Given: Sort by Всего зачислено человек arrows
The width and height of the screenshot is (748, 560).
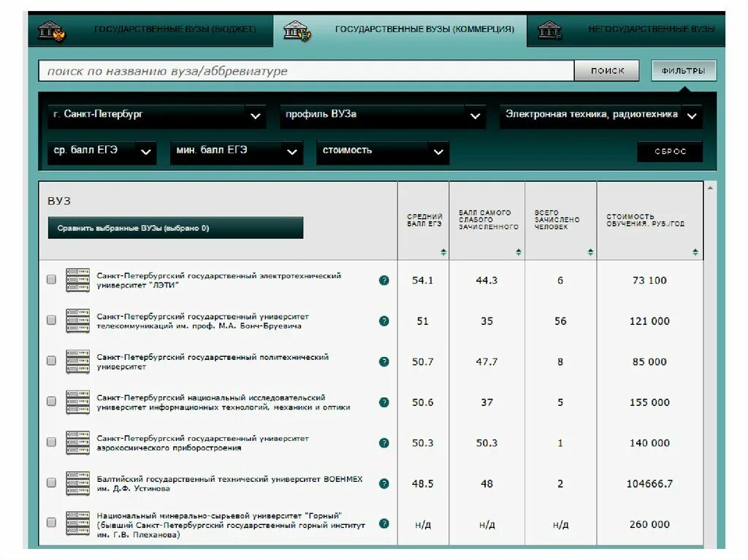Looking at the screenshot, I should pos(590,252).
